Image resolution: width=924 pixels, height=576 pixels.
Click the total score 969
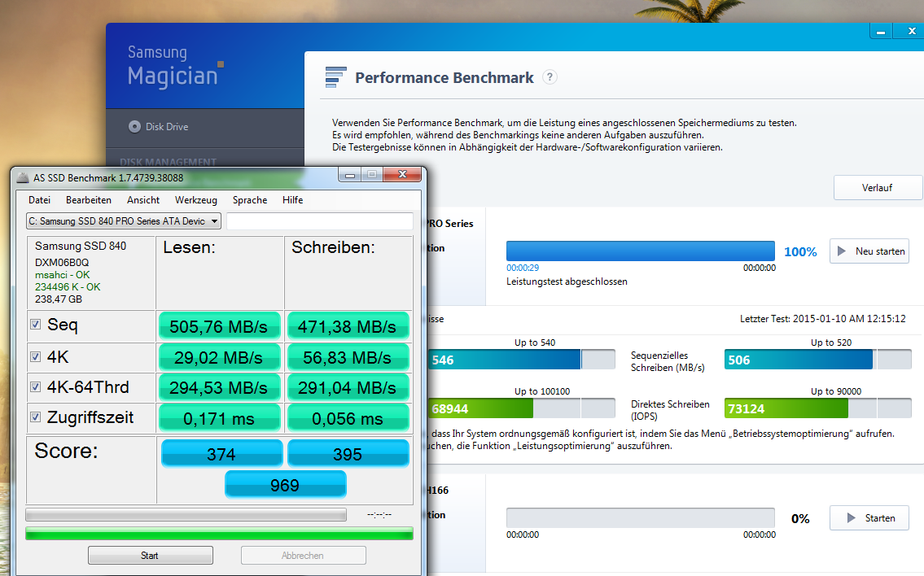click(x=285, y=485)
